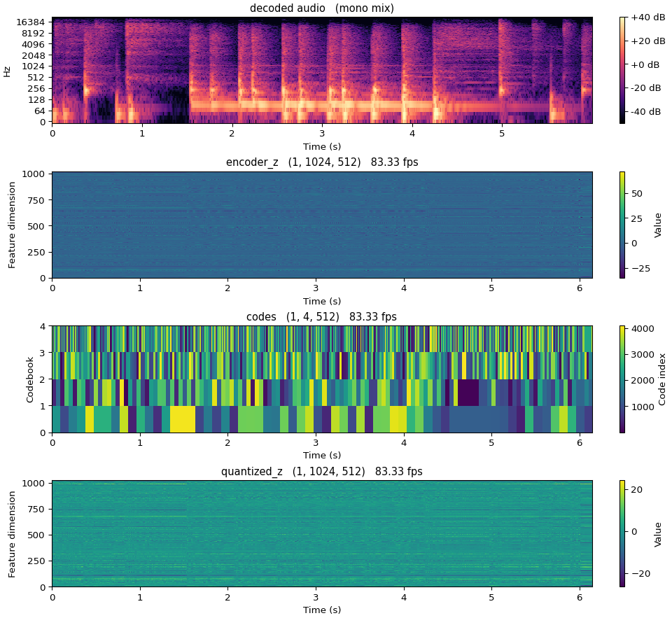
Task: Click the '250' tick on quantized_z y-axis
Action: (x=36, y=561)
